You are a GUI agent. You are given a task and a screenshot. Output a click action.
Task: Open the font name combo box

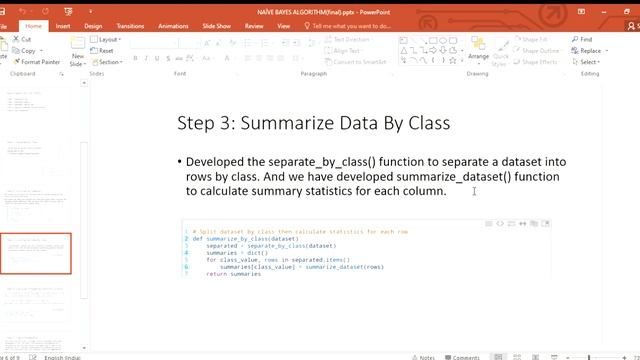point(154,43)
